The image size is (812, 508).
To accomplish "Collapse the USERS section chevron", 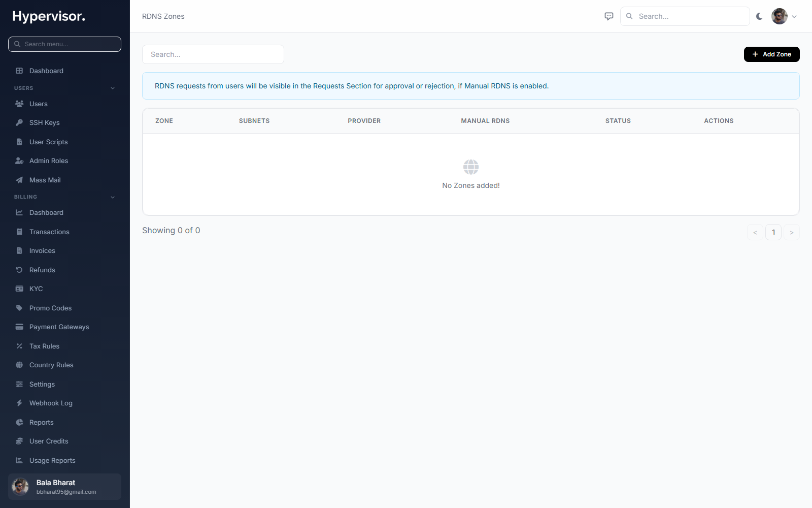I will pyautogui.click(x=113, y=88).
